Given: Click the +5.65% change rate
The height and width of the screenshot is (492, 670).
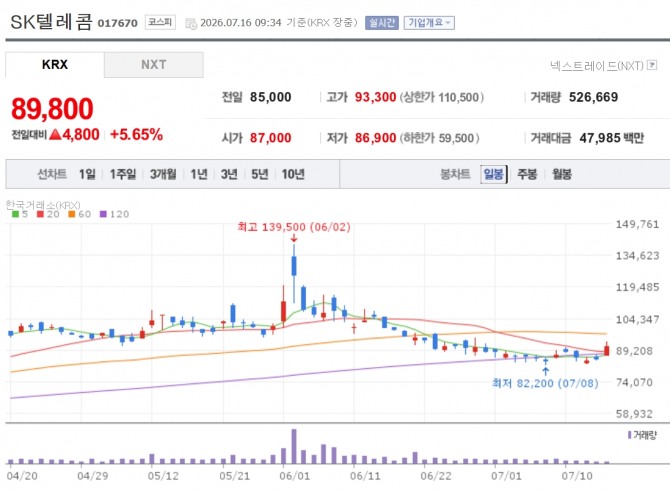Looking at the screenshot, I should tap(136, 135).
